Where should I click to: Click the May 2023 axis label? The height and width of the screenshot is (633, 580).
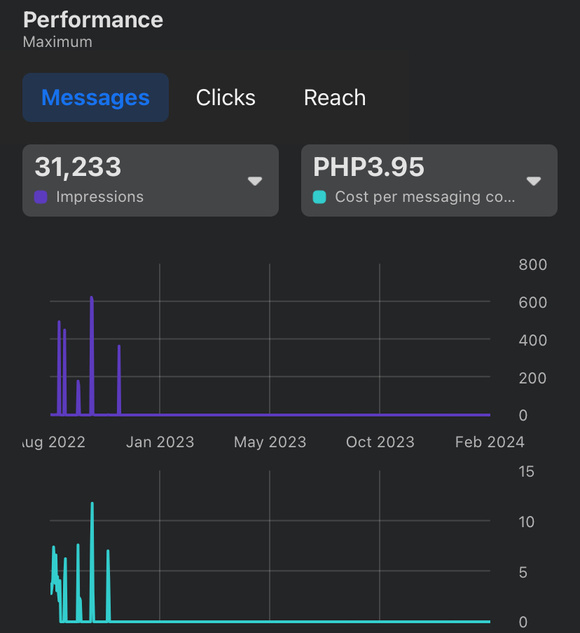[270, 442]
